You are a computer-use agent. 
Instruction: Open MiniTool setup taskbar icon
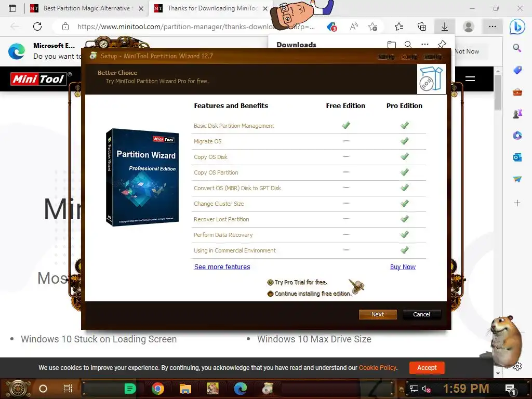tap(268, 389)
